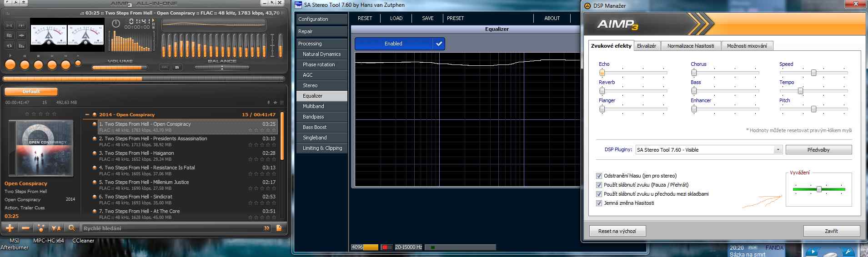Remove files with the minus icon in playlist

(25, 228)
